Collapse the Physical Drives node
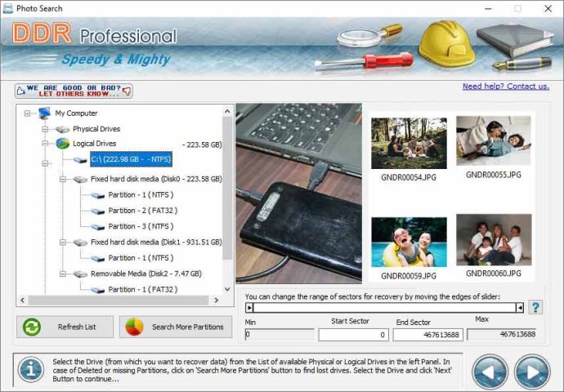Viewport: 564px width, 392px height. pos(45,129)
